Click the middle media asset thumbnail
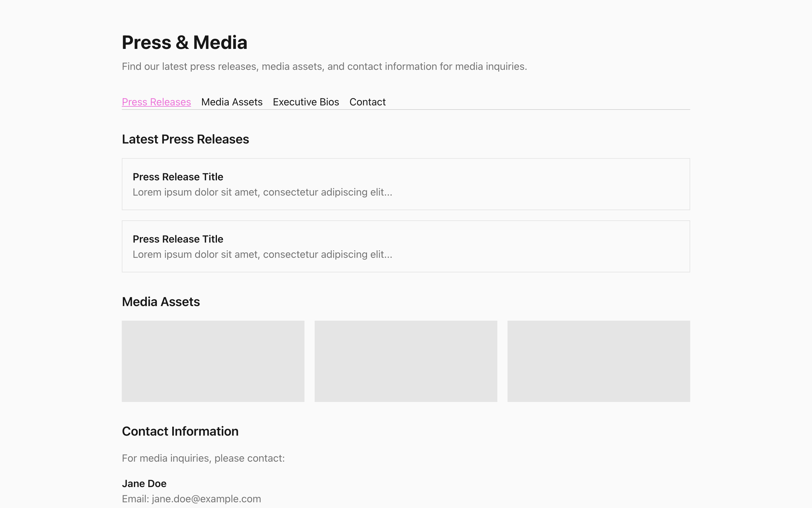 pos(406,361)
